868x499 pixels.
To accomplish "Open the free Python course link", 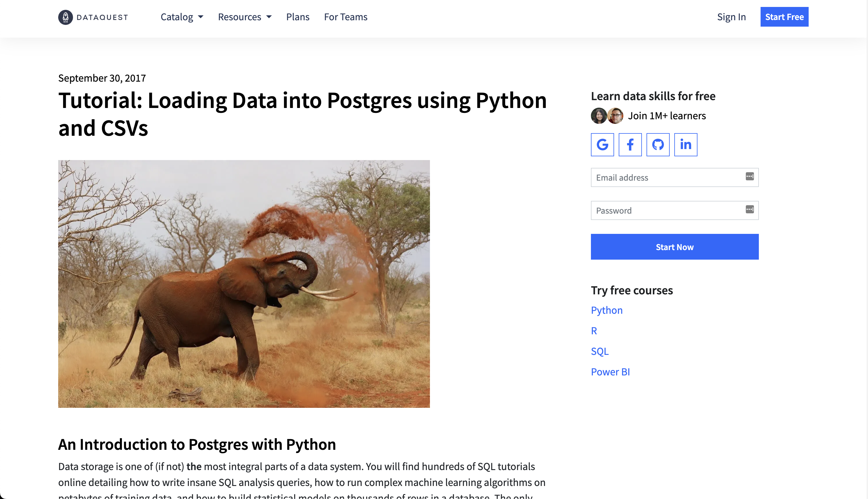I will coord(607,310).
